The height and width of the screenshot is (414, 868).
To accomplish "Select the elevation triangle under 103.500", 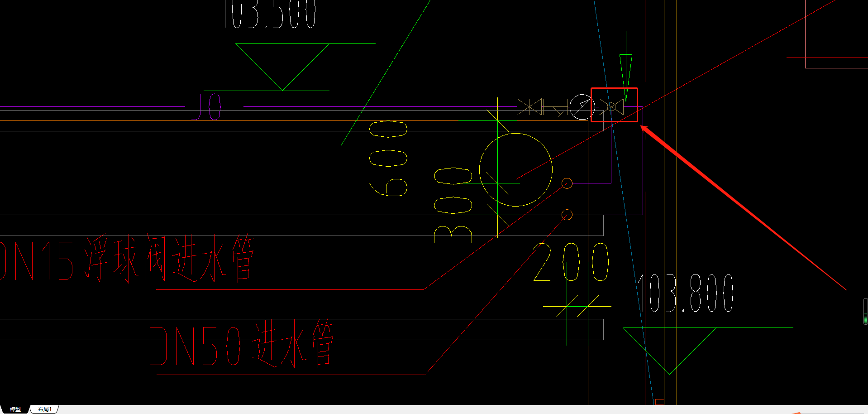I will click(282, 67).
